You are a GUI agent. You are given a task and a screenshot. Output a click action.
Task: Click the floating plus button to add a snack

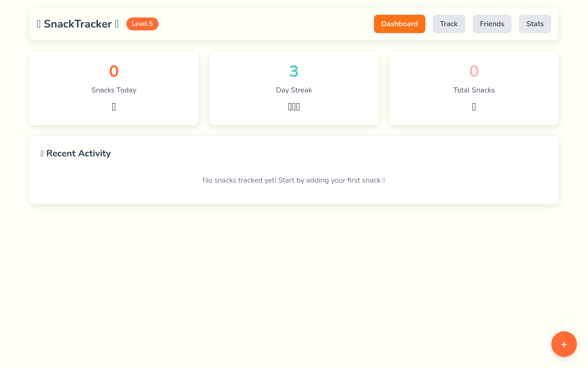564,344
